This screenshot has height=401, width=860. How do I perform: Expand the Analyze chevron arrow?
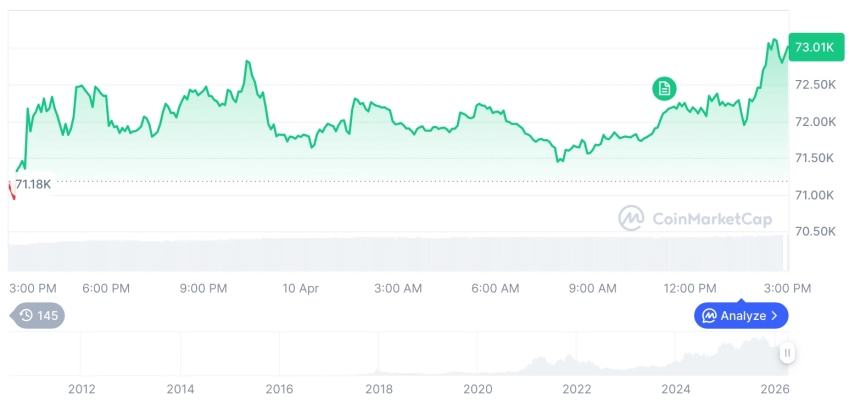pyautogui.click(x=775, y=316)
